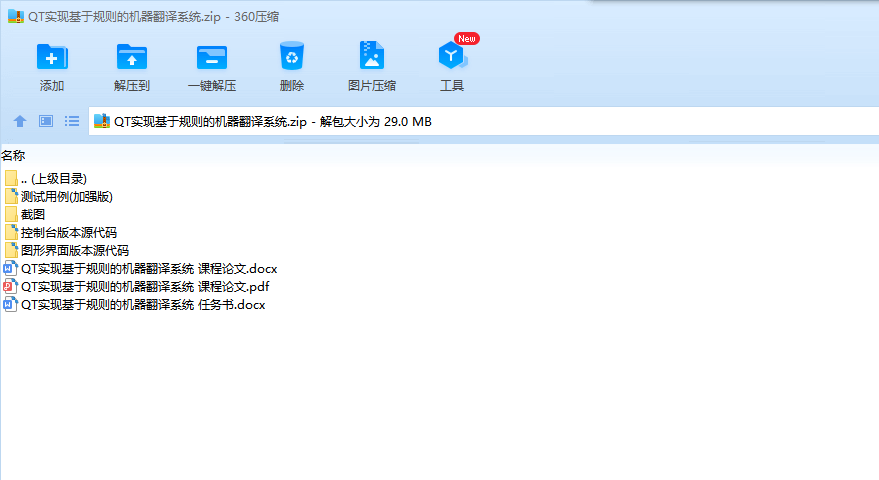This screenshot has width=879, height=480.
Task: Select the .. (上级目录) parent folder row
Action: (x=46, y=179)
